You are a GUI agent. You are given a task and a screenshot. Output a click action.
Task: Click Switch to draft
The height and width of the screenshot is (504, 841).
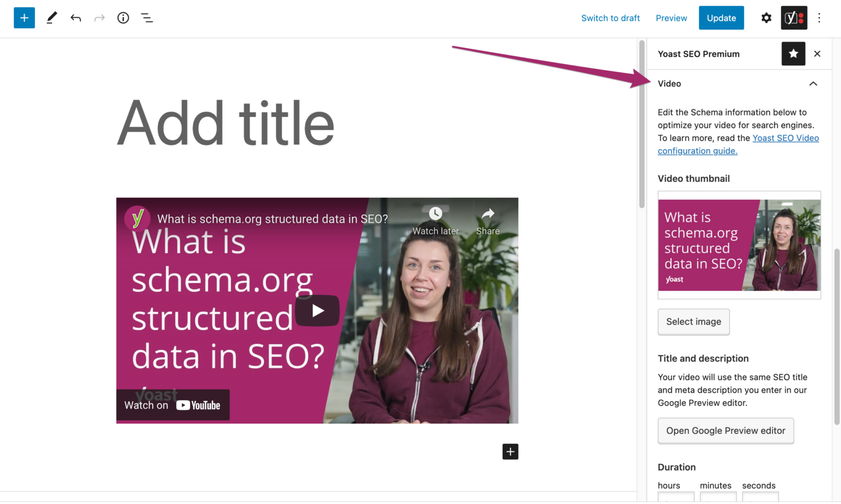[x=610, y=18]
